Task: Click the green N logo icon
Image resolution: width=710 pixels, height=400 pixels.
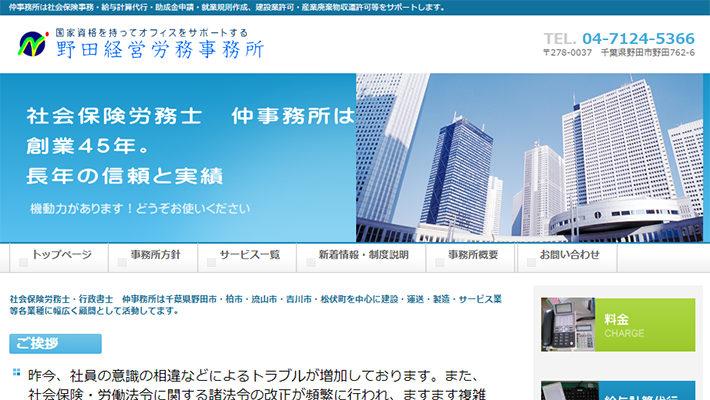Action: (32, 44)
